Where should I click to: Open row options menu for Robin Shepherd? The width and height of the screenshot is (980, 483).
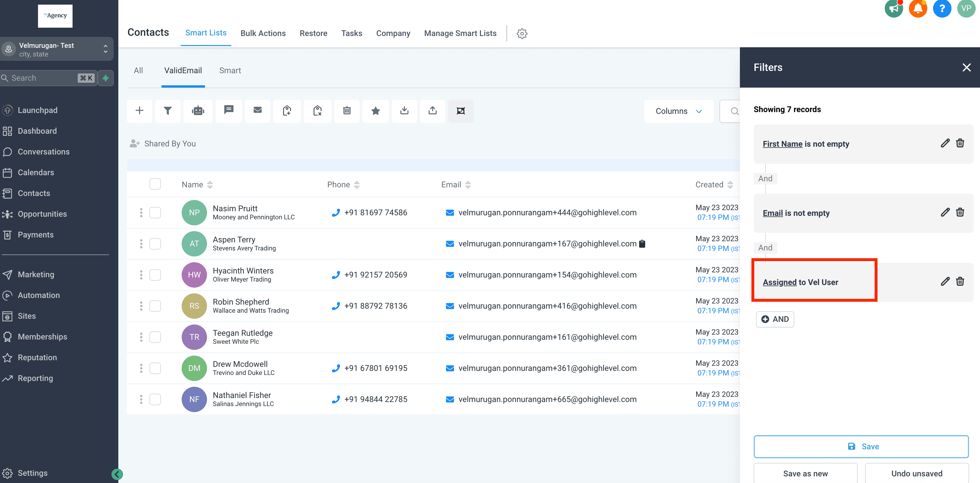pyautogui.click(x=141, y=306)
